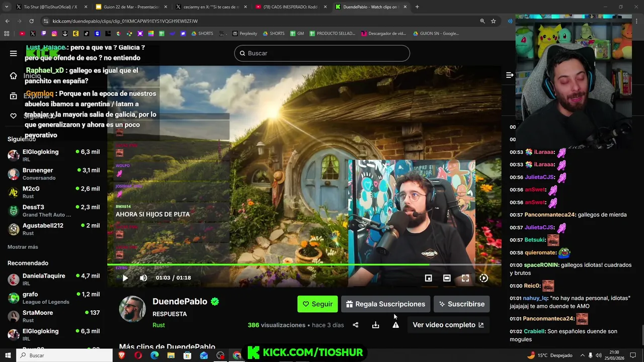Close the DuendePablo Kick tab
The width and height of the screenshot is (644, 362).
tap(405, 7)
